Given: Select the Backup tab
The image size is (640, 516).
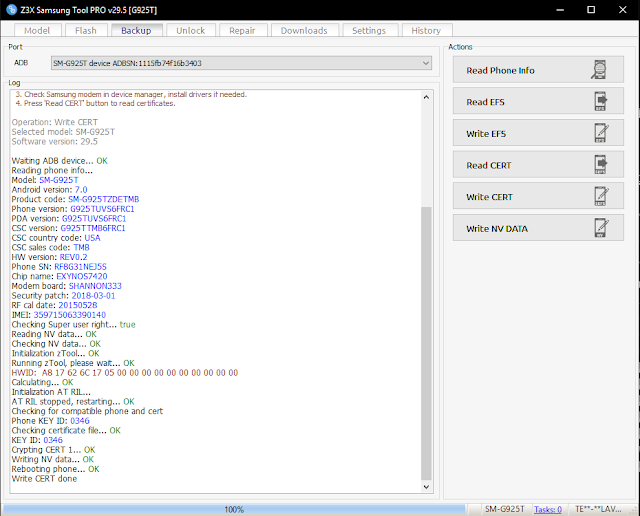Looking at the screenshot, I should (136, 31).
